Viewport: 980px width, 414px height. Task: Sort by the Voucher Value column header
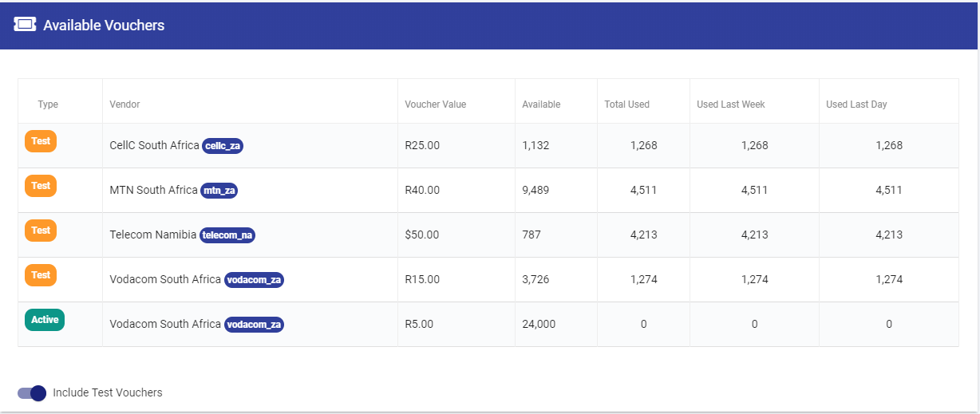point(435,104)
